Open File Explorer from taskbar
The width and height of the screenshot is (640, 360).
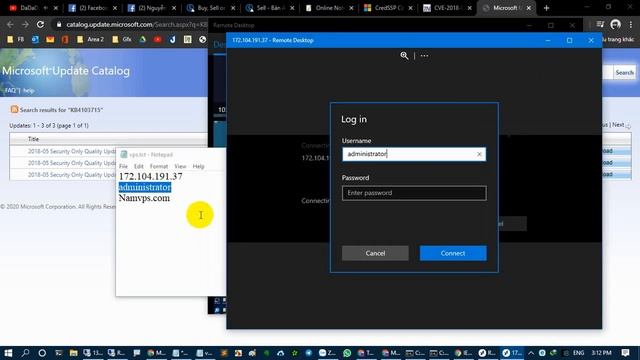(73, 353)
